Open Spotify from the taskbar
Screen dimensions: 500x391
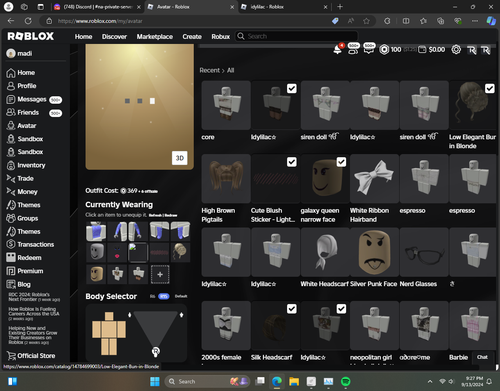coord(346,381)
